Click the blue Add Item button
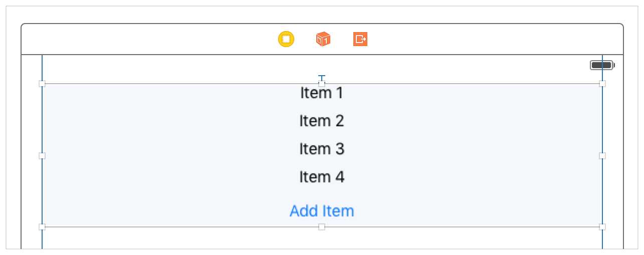Image resolution: width=644 pixels, height=255 pixels. (322, 211)
